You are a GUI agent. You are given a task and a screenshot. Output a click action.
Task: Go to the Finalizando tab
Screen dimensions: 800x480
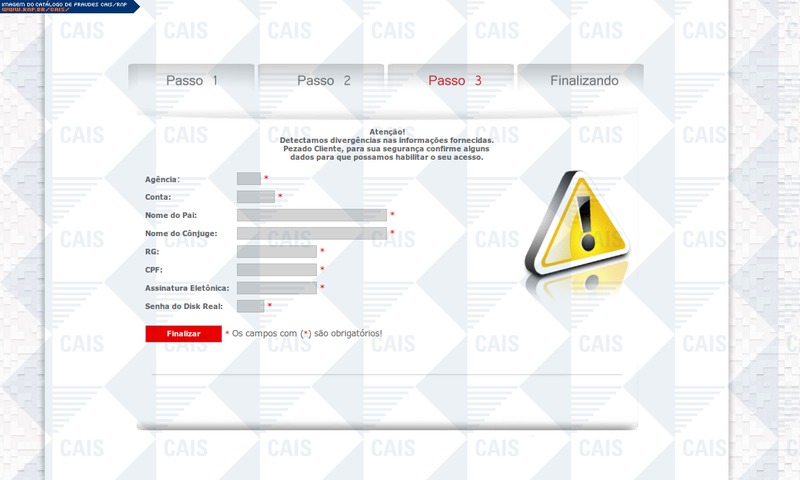click(x=584, y=80)
